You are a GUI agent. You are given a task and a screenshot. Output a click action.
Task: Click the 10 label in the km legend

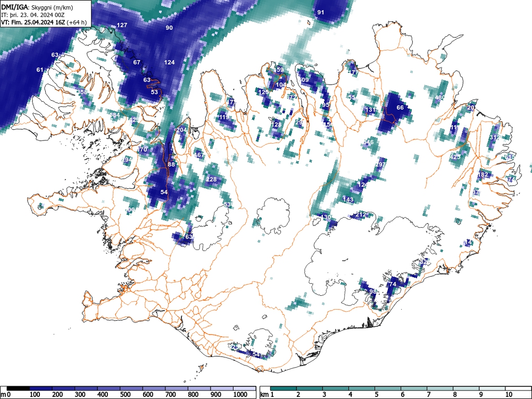508,395
